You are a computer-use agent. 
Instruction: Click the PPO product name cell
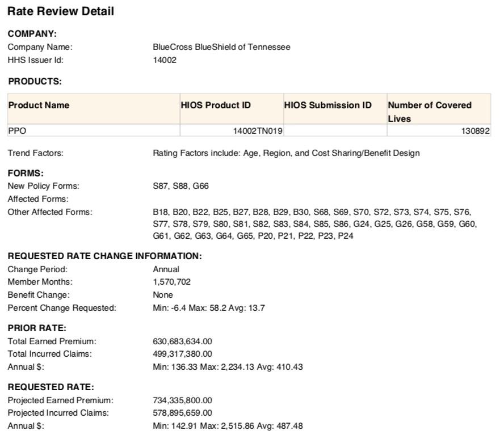coord(18,131)
